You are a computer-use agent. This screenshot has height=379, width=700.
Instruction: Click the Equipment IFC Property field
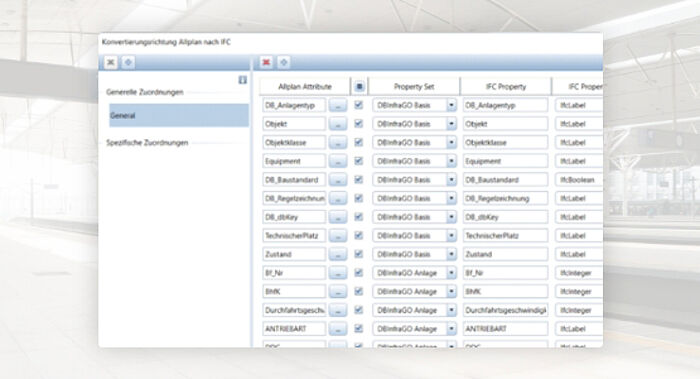[x=505, y=161]
